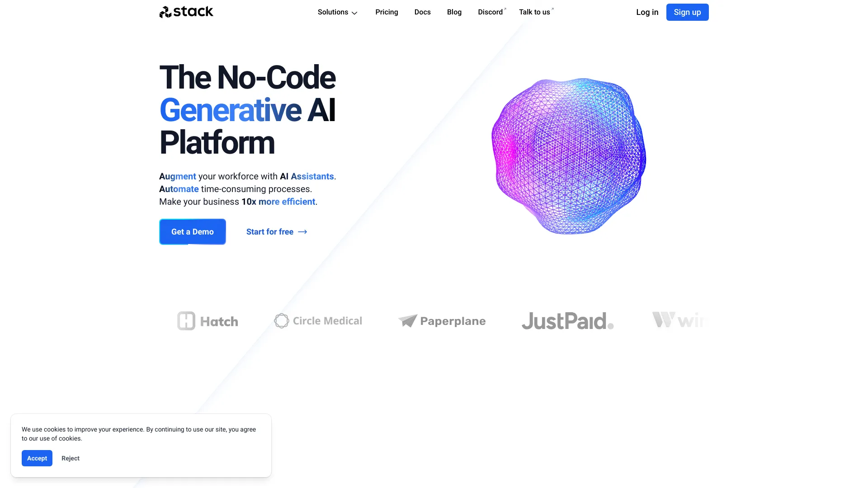The width and height of the screenshot is (868, 488).
Task: Toggle cookie consent Accept button
Action: click(x=37, y=458)
